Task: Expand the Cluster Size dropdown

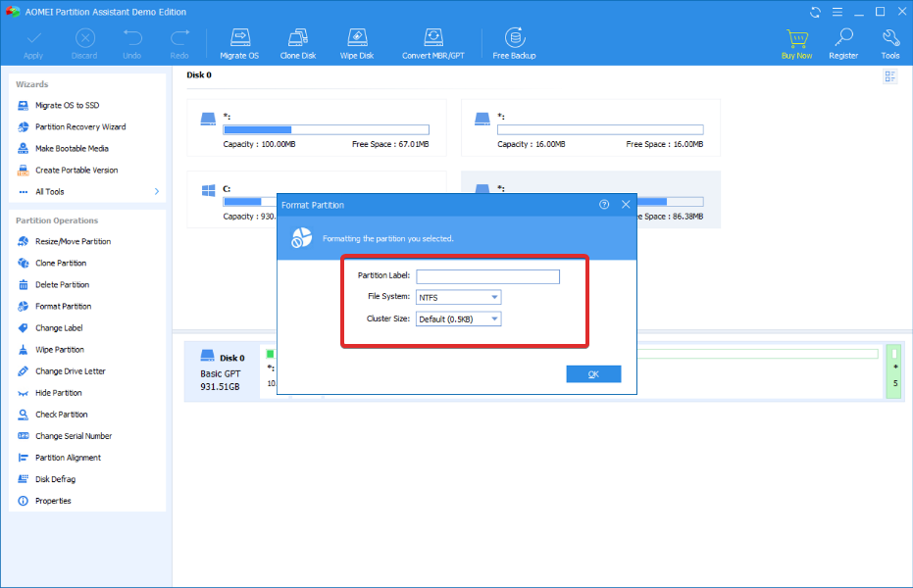Action: point(459,318)
